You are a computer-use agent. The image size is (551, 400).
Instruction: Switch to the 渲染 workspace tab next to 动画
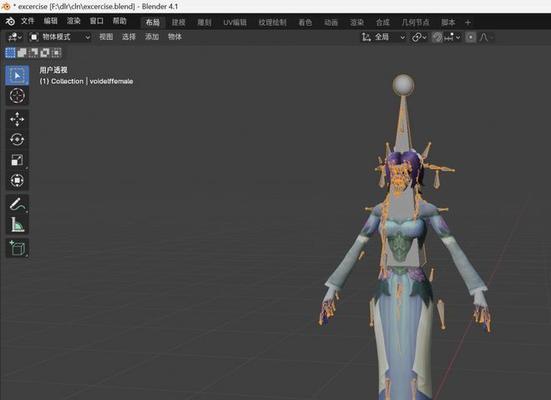coord(357,22)
